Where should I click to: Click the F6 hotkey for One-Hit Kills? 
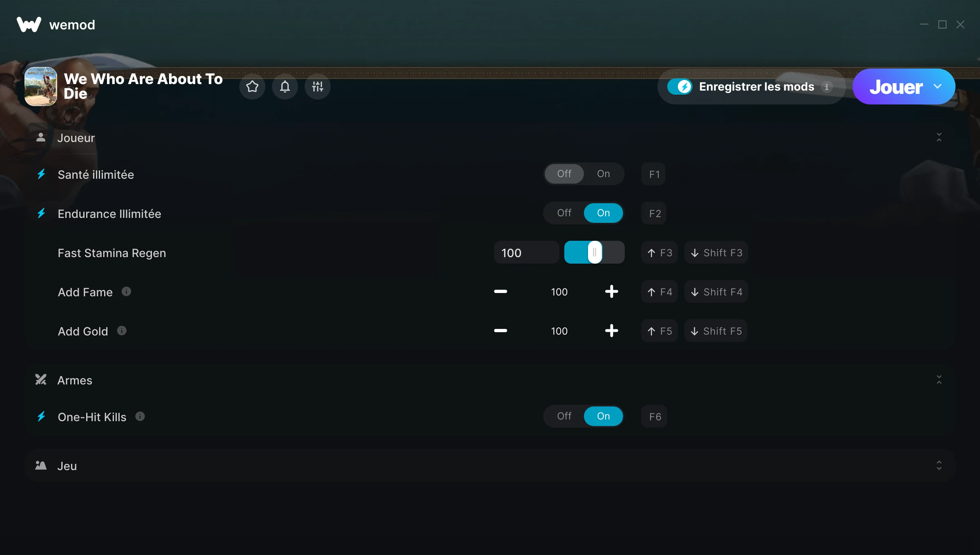coord(655,417)
